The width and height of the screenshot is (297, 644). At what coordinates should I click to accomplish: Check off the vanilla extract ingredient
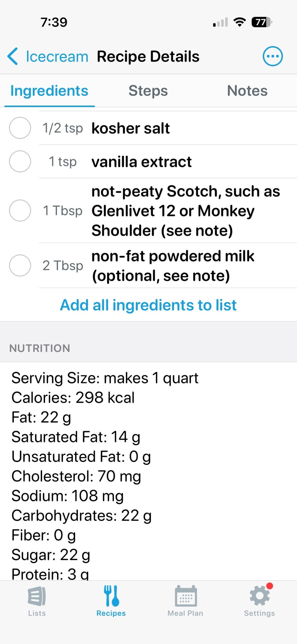pyautogui.click(x=20, y=161)
